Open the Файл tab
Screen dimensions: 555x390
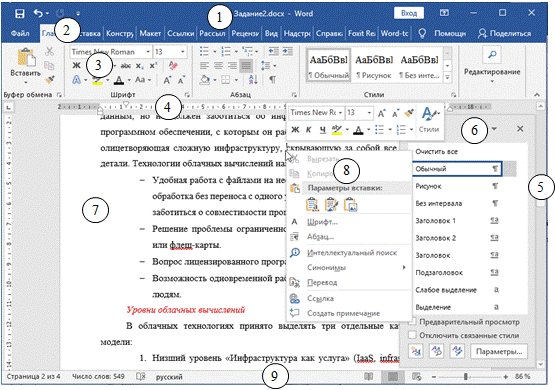(20, 33)
